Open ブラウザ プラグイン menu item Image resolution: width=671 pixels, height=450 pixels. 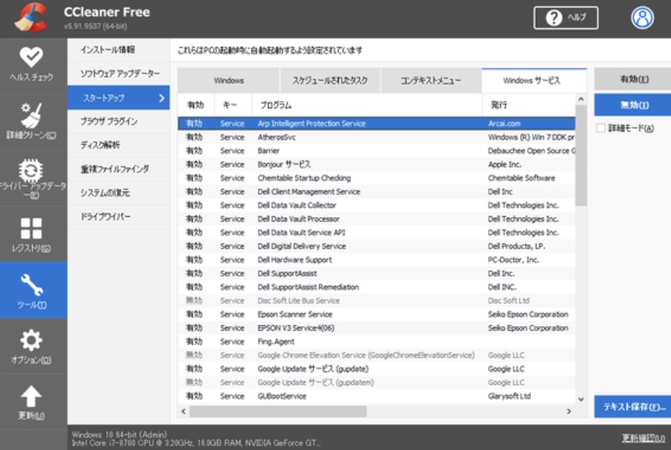[x=119, y=121]
